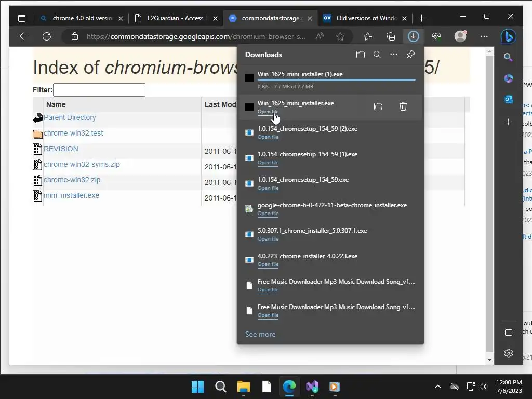Open the REVISION file link
This screenshot has width=532, height=399.
tap(61, 149)
